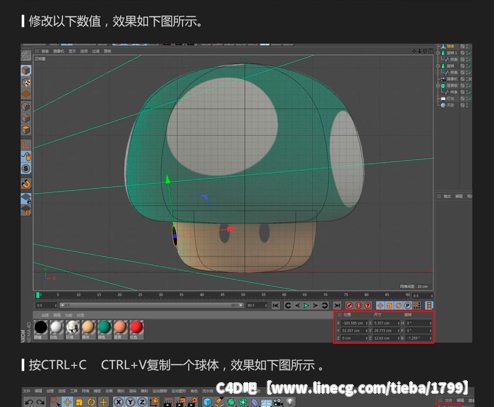Toggle Point Level Animation dotted icon

[417, 305]
